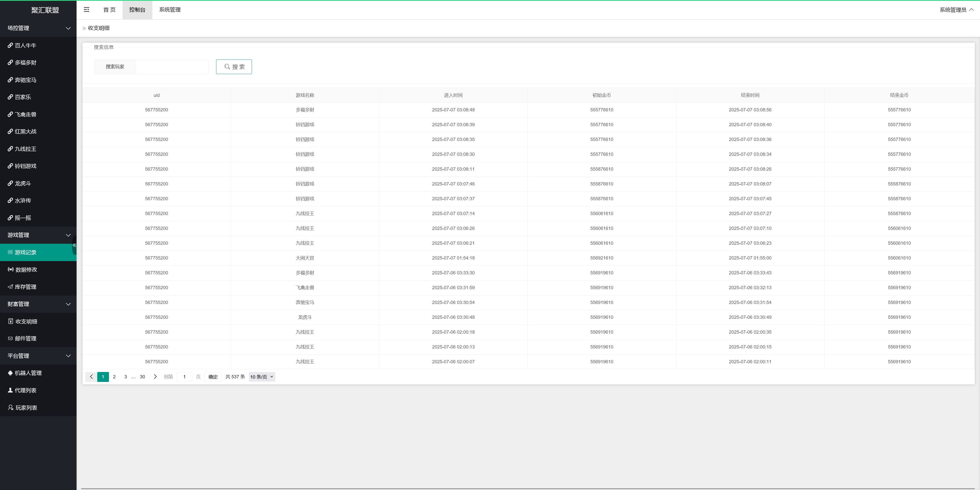The image size is (980, 490).
Task: Open 游戏记录 grid icon item
Action: [25, 252]
